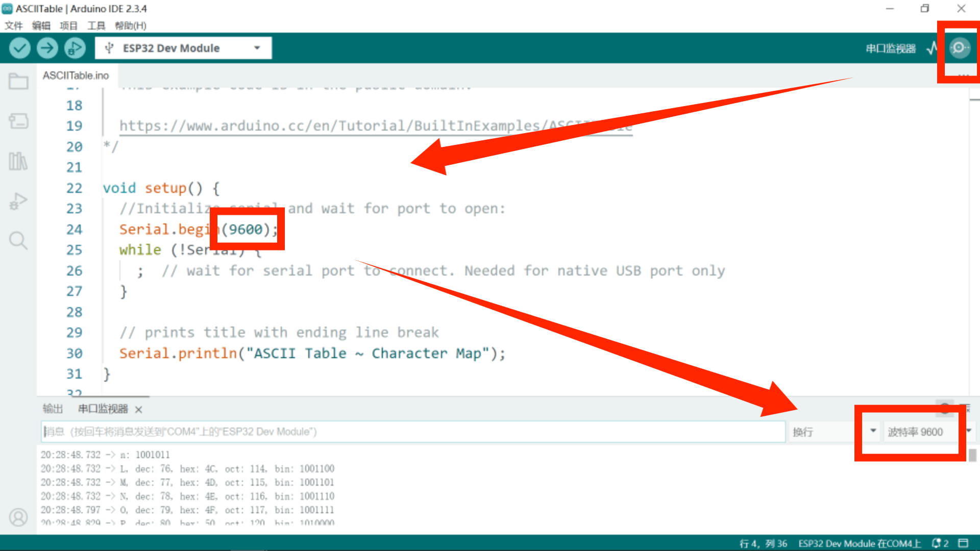Open the Boards Manager sidebar icon
980x551 pixels.
coord(18,121)
